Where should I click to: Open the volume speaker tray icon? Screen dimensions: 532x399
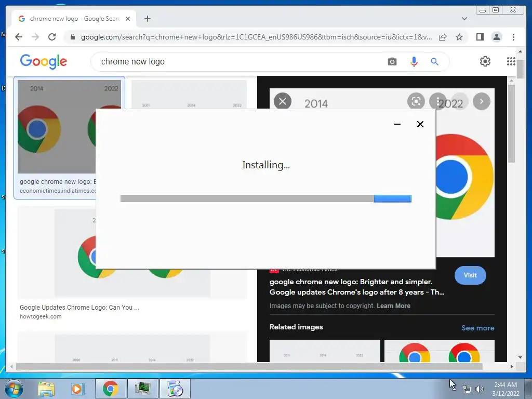[480, 389]
